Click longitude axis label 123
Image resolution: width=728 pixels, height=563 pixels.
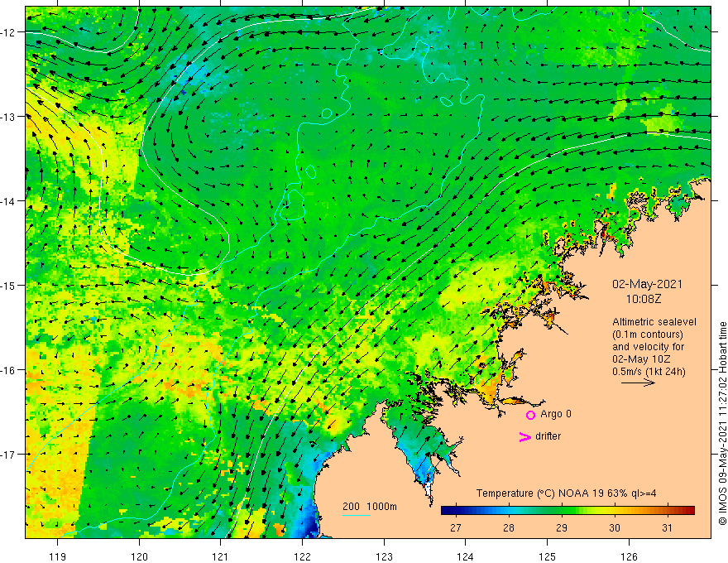point(384,556)
